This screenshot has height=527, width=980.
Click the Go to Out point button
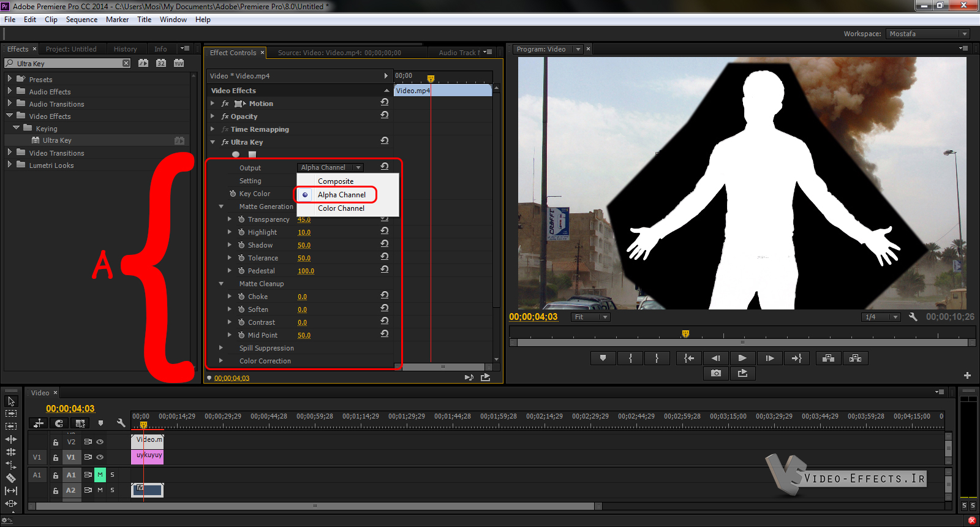(796, 358)
